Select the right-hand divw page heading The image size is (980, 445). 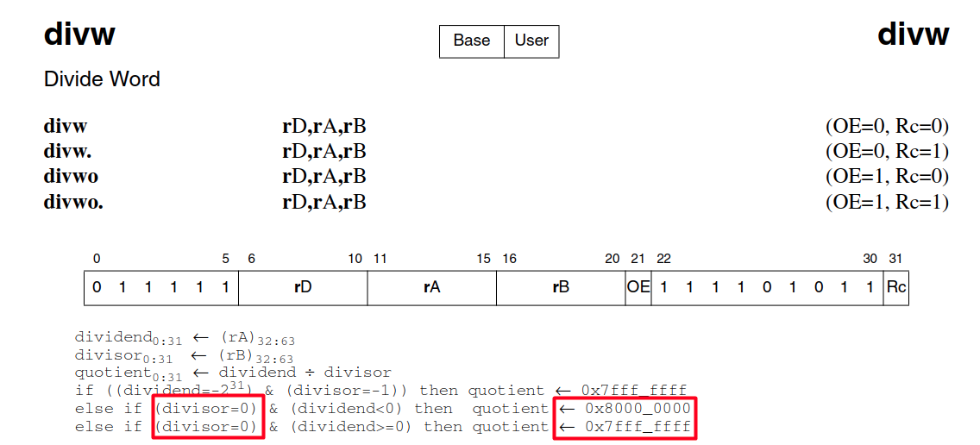[913, 33]
